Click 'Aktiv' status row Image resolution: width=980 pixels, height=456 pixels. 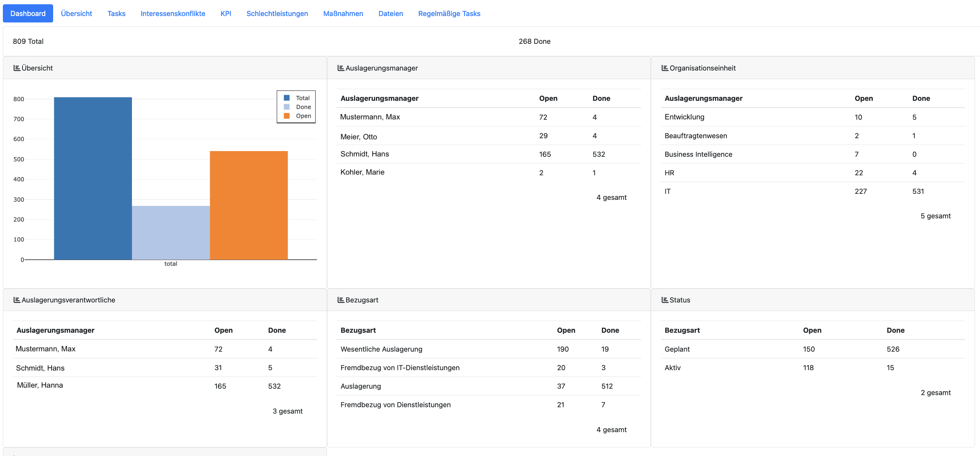(813, 368)
